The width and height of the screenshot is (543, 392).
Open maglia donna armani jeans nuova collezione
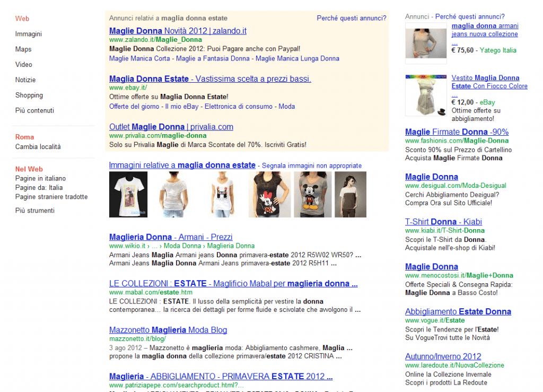pos(485,30)
